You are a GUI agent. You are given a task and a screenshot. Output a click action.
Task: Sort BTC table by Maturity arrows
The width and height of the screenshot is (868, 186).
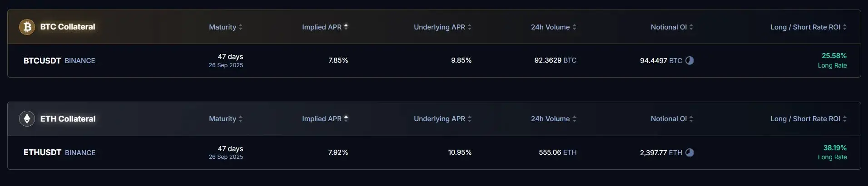(241, 27)
